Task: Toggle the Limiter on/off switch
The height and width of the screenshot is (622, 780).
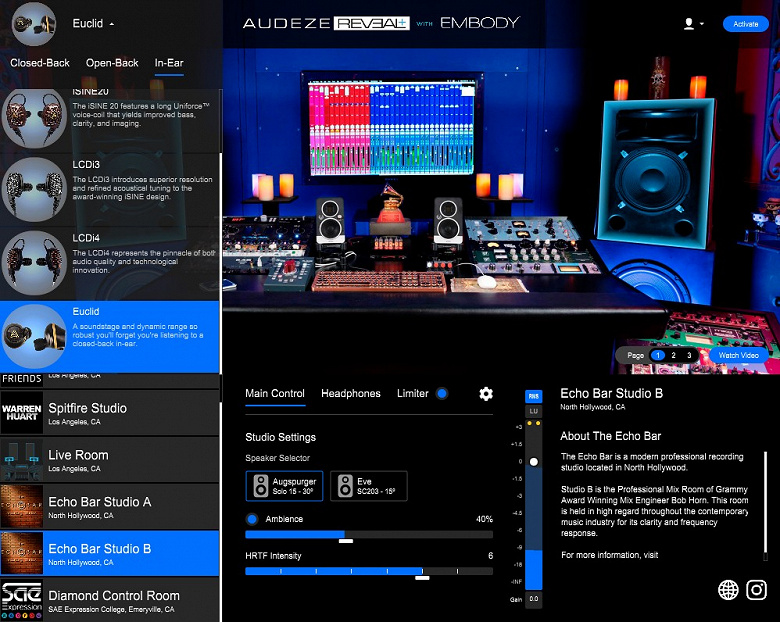Action: tap(442, 394)
